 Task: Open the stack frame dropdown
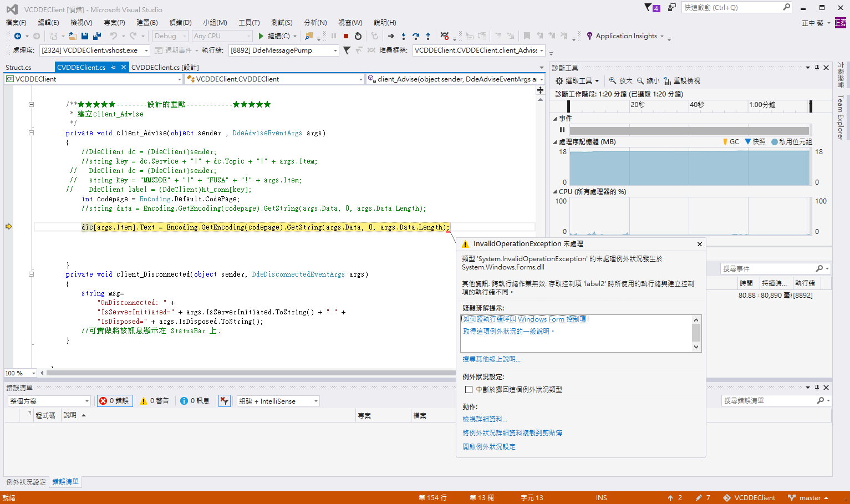coord(479,50)
